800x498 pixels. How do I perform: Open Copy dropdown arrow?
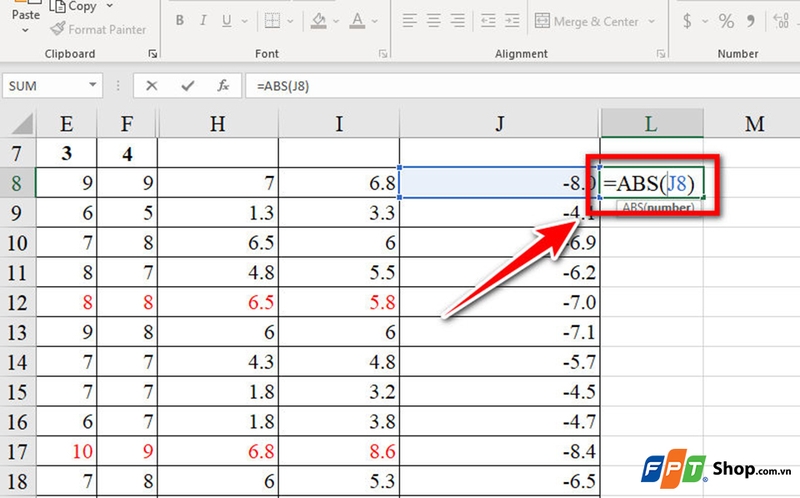[110, 6]
